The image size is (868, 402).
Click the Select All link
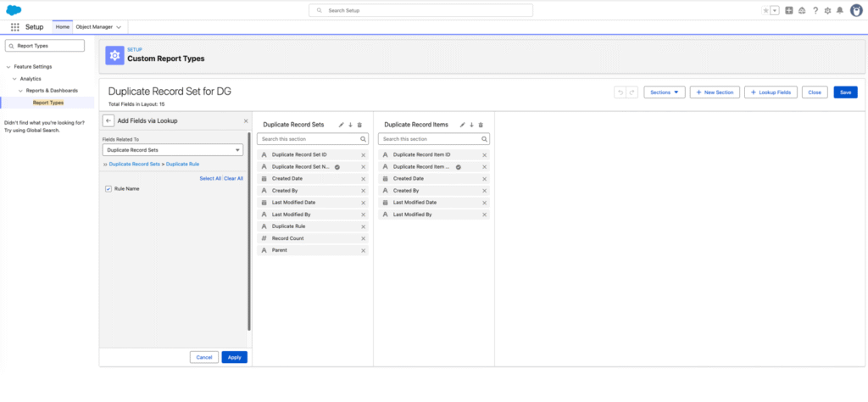tap(210, 178)
